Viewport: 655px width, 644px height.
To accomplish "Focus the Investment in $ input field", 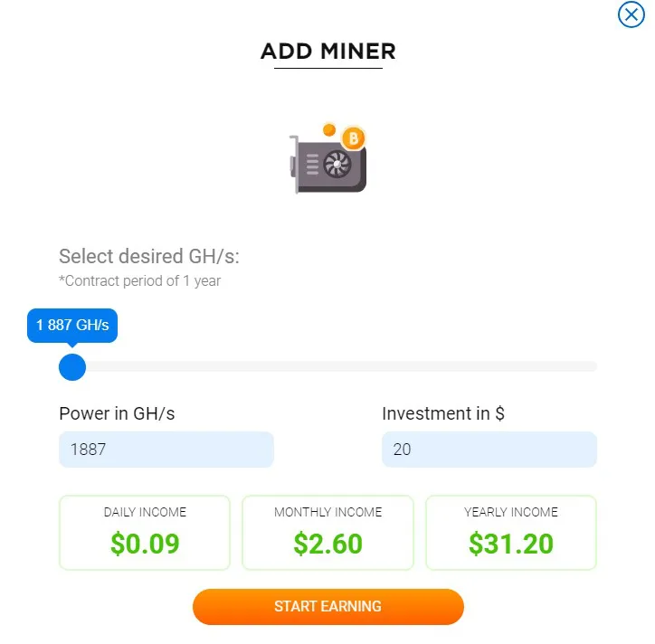I will pyautogui.click(x=489, y=450).
